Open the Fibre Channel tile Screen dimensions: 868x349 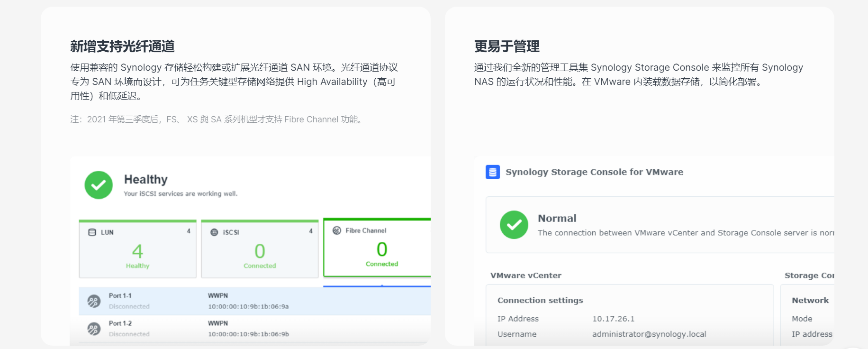click(377, 248)
